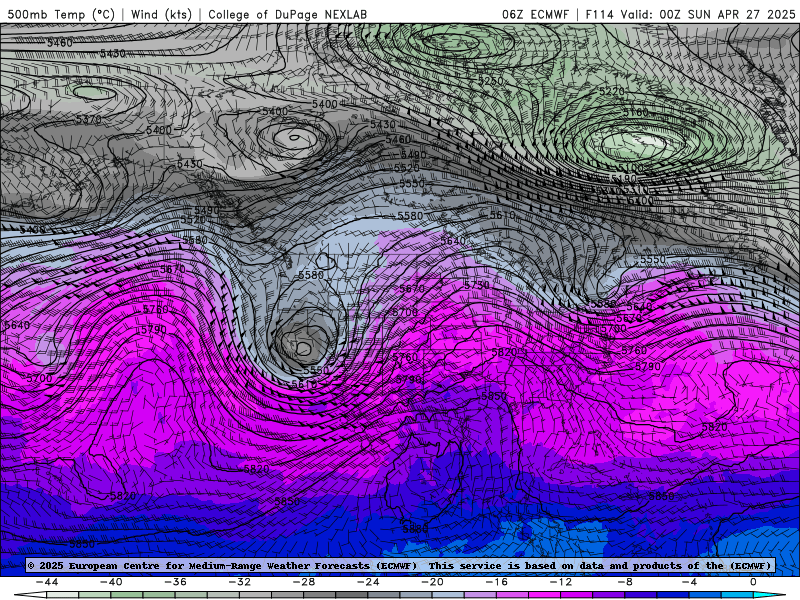Image resolution: width=800 pixels, height=600 pixels.
Task: Click the 5190 height contour label
Action: pyautogui.click(x=624, y=179)
